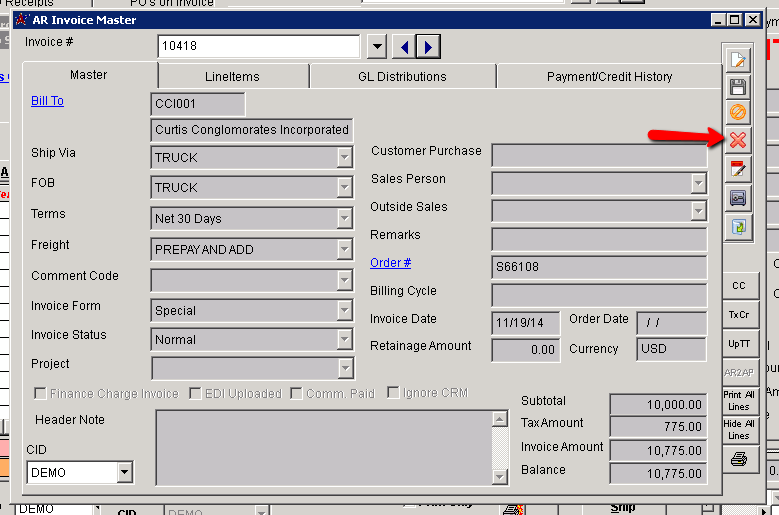779x515 pixels.
Task: Click the new invoice icon
Action: coord(738,59)
